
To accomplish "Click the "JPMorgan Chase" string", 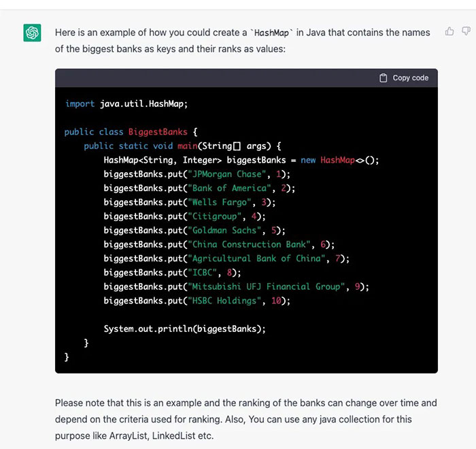I will click(x=226, y=174).
